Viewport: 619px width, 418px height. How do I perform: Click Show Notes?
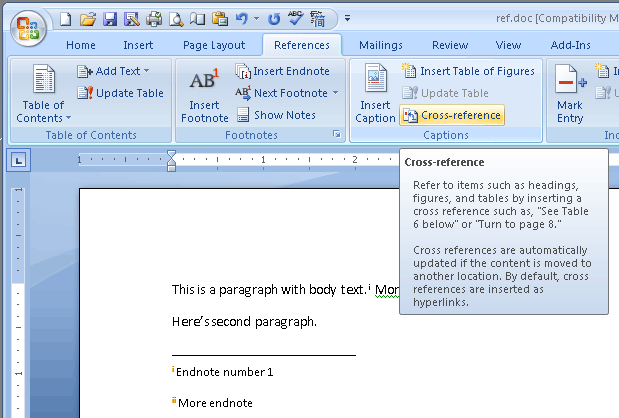(276, 115)
